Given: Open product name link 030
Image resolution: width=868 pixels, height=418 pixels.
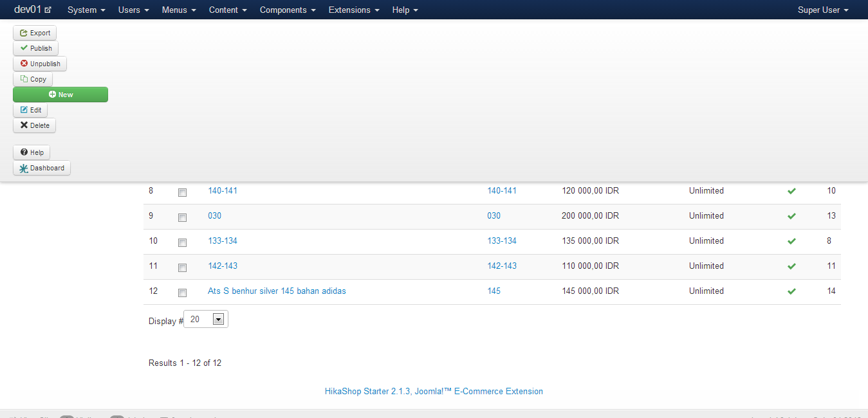Looking at the screenshot, I should pos(214,215).
